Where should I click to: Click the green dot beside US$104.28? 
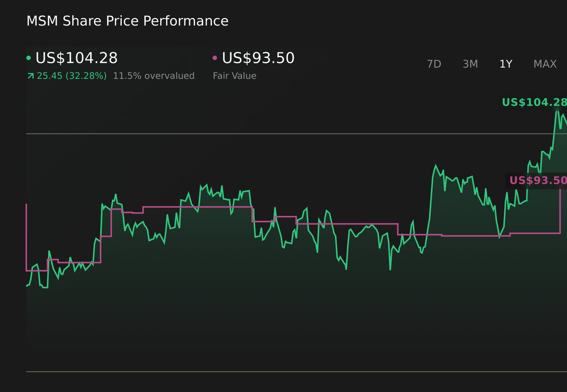click(x=28, y=58)
